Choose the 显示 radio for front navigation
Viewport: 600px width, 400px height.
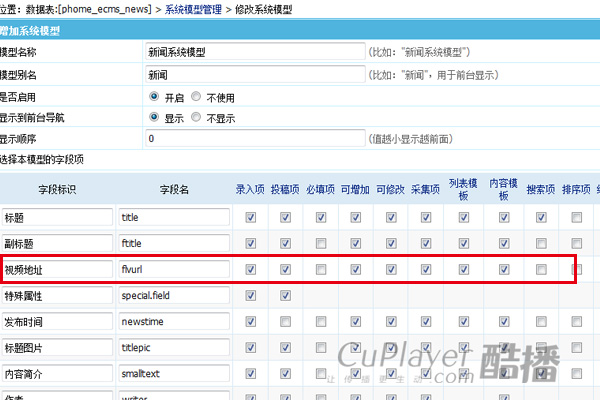pyautogui.click(x=154, y=117)
